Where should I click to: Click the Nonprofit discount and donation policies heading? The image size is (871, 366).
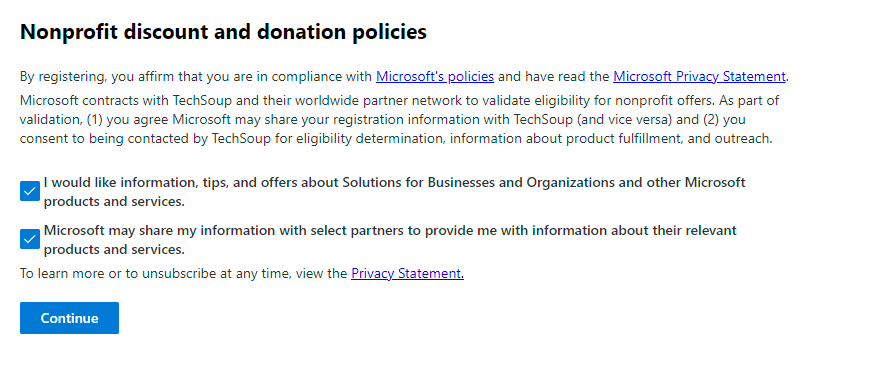click(223, 32)
